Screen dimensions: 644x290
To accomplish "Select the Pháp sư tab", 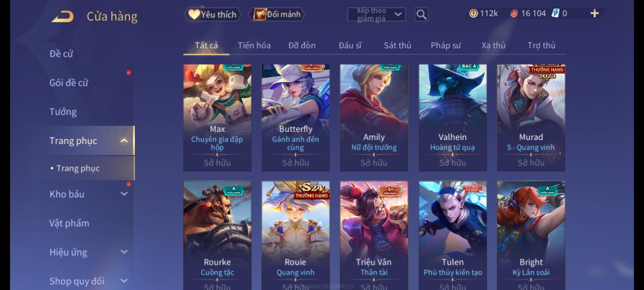I will point(446,45).
